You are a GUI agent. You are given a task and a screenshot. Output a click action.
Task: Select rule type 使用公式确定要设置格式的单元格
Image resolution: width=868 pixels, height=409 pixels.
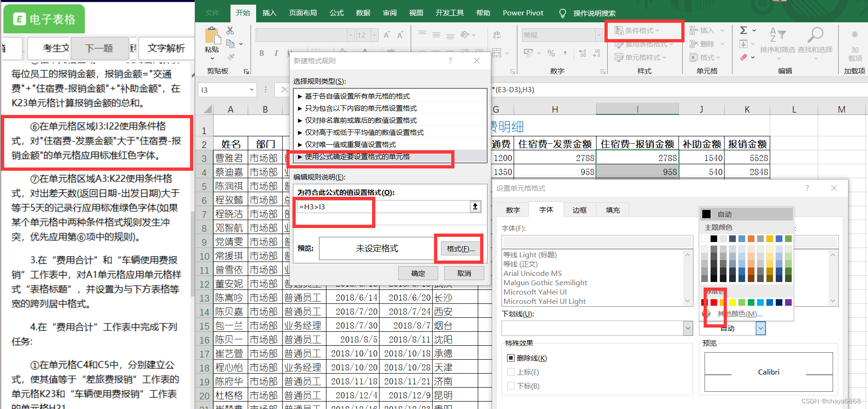coord(391,156)
